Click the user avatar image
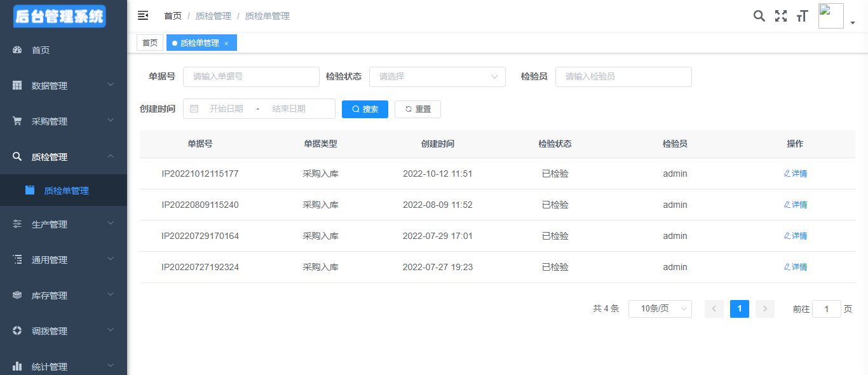The image size is (868, 375). coord(831,16)
